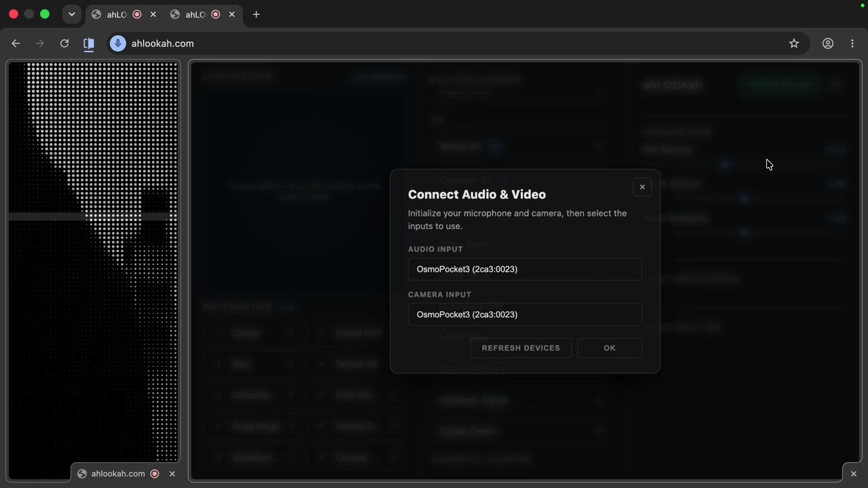Click the Audio Reactivity slider handle
This screenshot has height=488, width=868.
(745, 232)
